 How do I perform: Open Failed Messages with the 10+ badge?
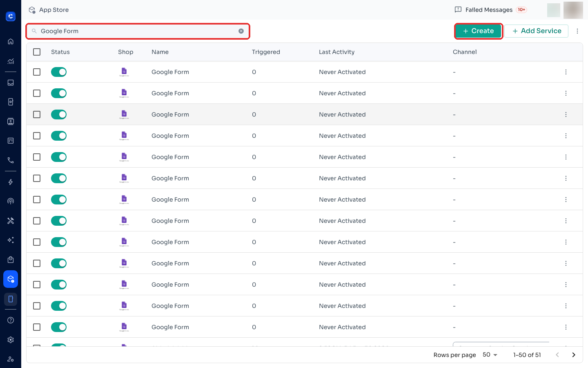(x=491, y=10)
